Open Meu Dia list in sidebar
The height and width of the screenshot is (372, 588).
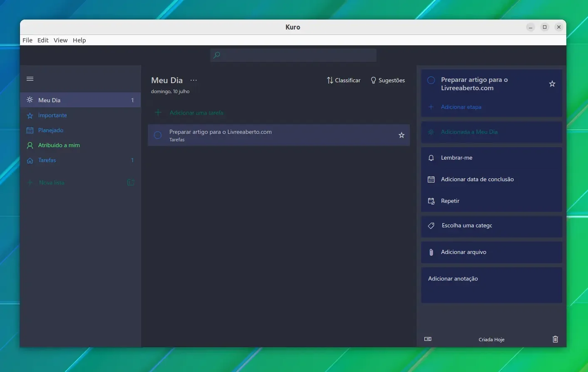click(80, 100)
